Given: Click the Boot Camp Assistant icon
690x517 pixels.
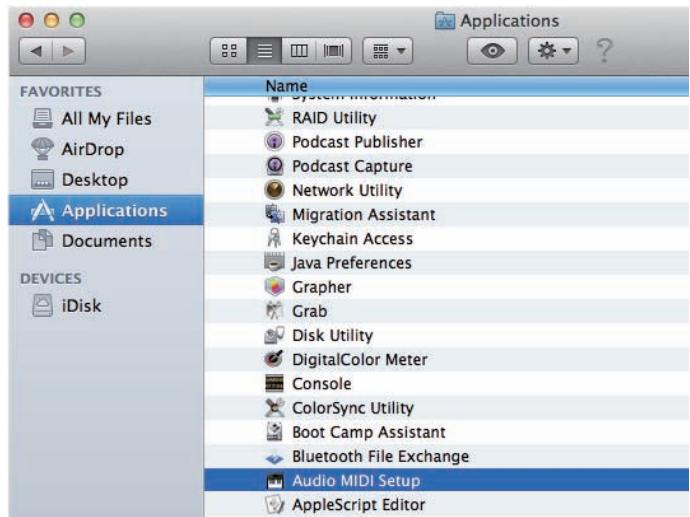Looking at the screenshot, I should point(274,432).
